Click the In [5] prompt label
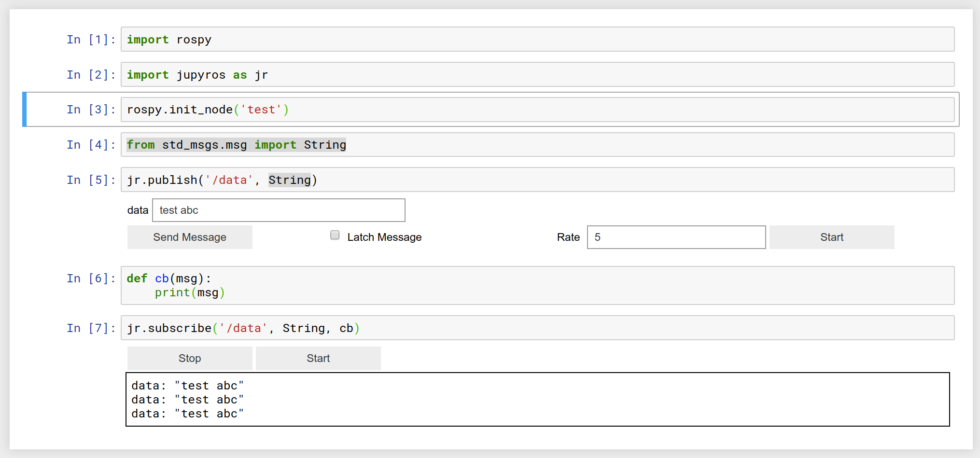The height and width of the screenshot is (458, 980). click(x=91, y=180)
